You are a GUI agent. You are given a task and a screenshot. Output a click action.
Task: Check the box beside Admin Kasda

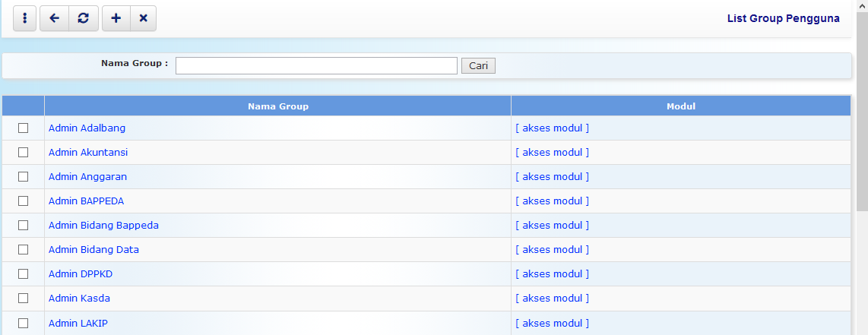(23, 299)
